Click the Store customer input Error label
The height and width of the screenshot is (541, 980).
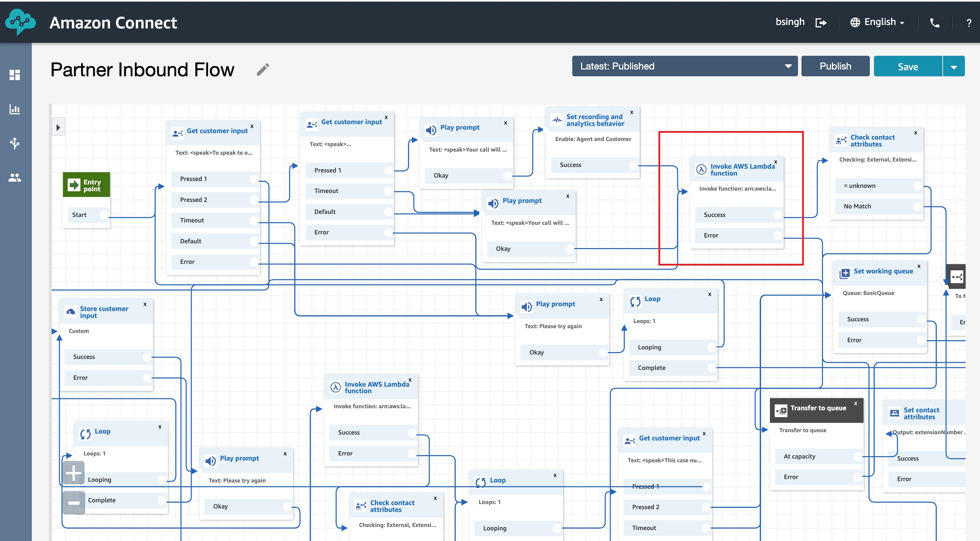click(80, 378)
